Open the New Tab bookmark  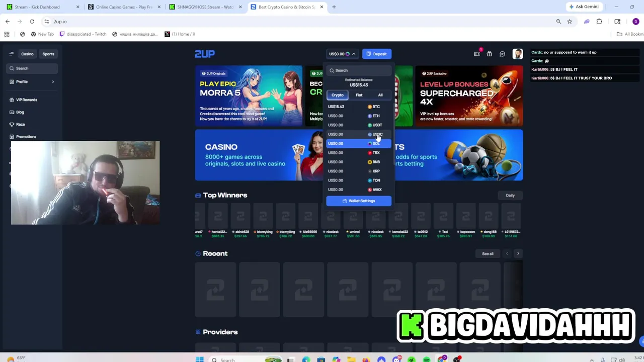(x=42, y=34)
